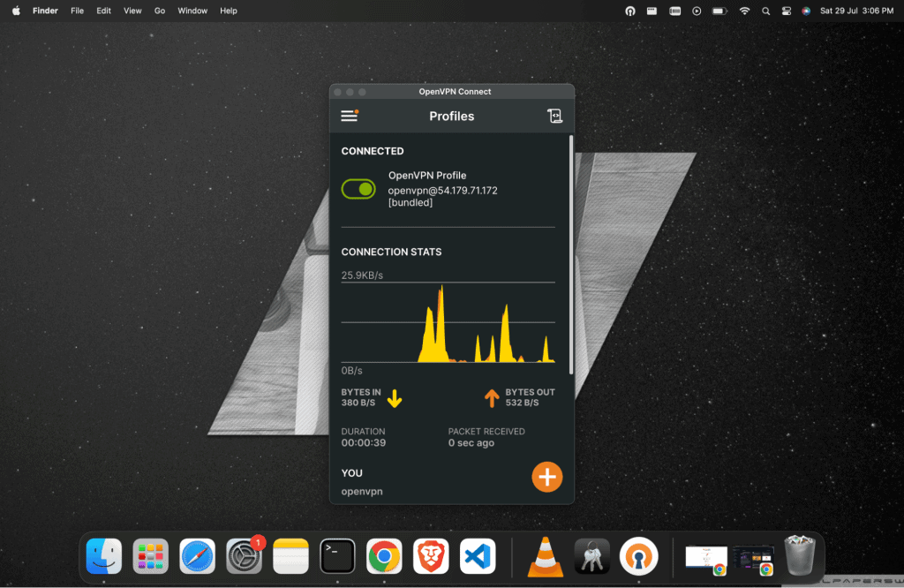
Task: Open System Preferences from the Dock
Action: click(x=244, y=556)
